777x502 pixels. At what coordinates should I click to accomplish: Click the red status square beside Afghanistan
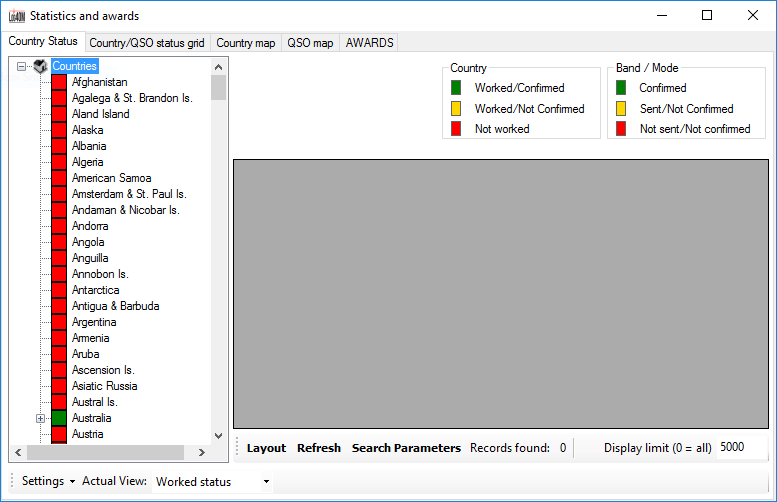[59, 82]
